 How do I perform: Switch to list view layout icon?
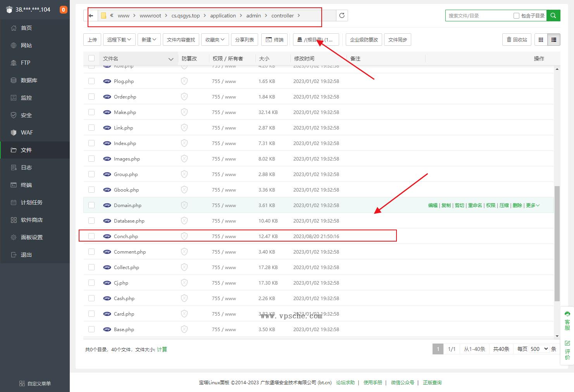point(553,40)
